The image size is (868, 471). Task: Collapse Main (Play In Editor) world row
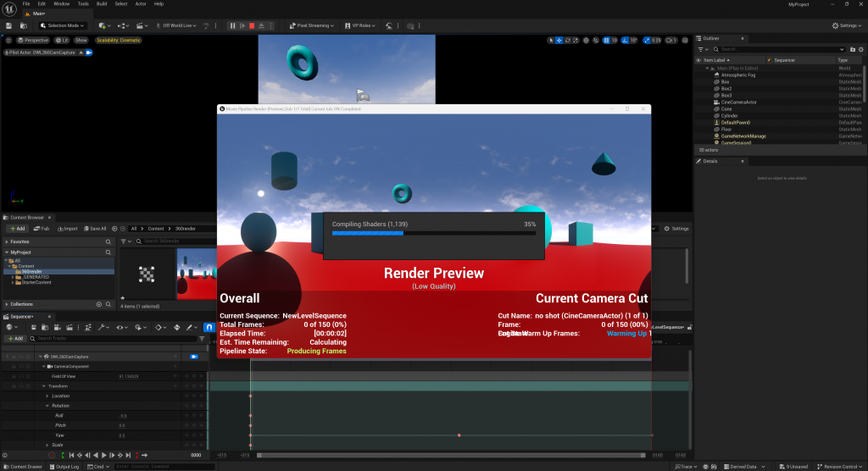[x=707, y=69]
